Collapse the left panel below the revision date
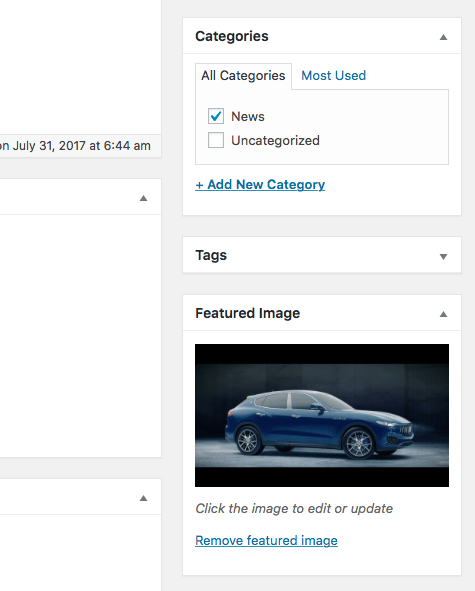The image size is (475, 591). pyautogui.click(x=143, y=198)
